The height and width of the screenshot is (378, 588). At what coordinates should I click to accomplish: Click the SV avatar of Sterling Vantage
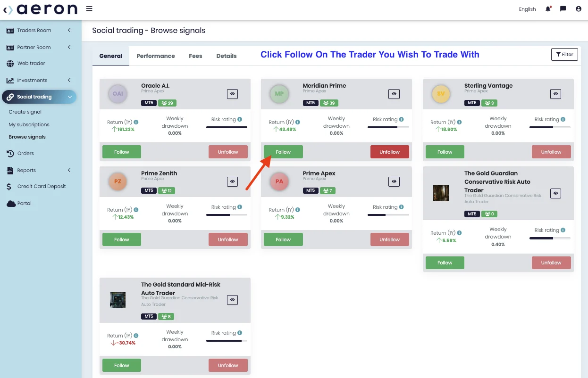(x=441, y=94)
